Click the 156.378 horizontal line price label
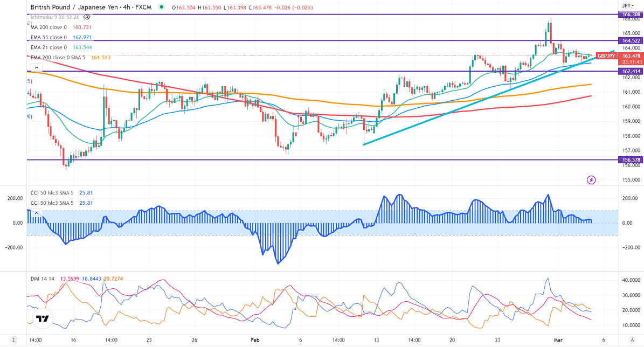Viewport: 644px width, 347px height. (x=628, y=160)
